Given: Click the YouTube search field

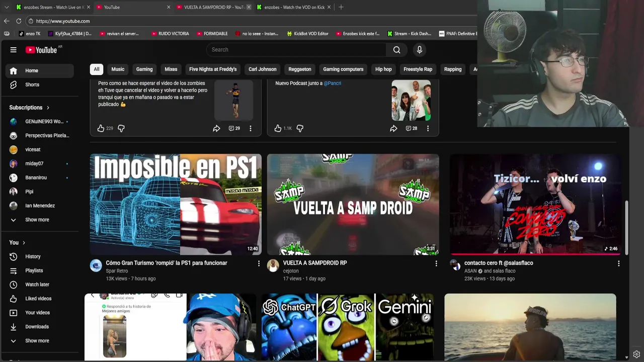Looking at the screenshot, I should pyautogui.click(x=296, y=50).
